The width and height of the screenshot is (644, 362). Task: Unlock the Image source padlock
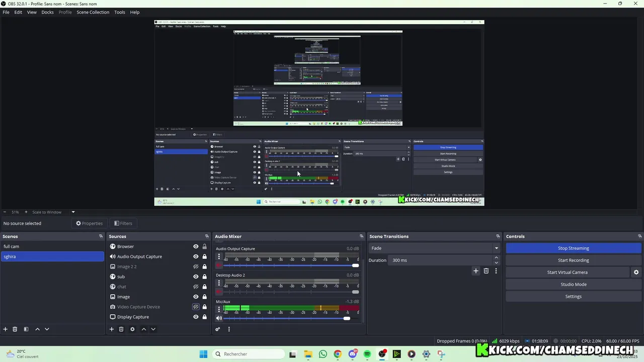click(204, 297)
